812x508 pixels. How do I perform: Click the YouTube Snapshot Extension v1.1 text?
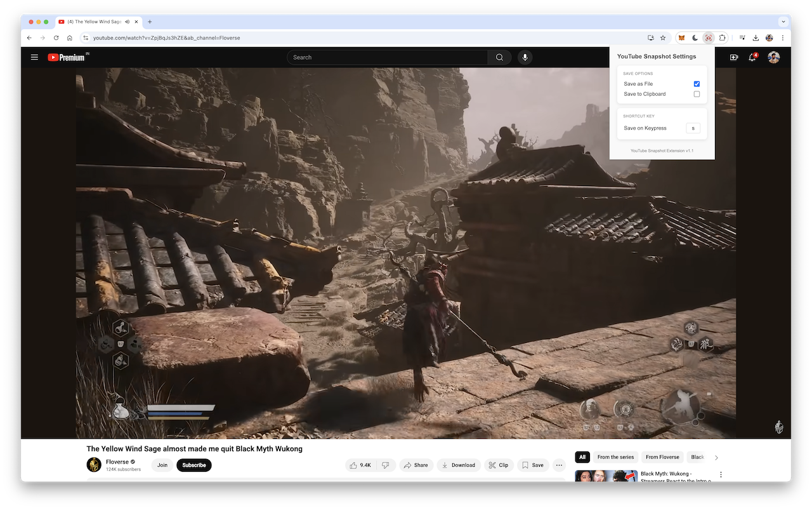(662, 151)
